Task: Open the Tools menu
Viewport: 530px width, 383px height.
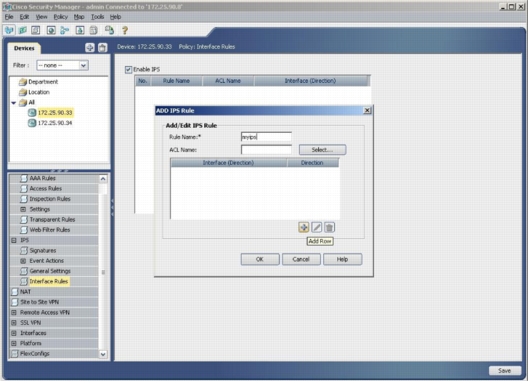Action: [97, 17]
